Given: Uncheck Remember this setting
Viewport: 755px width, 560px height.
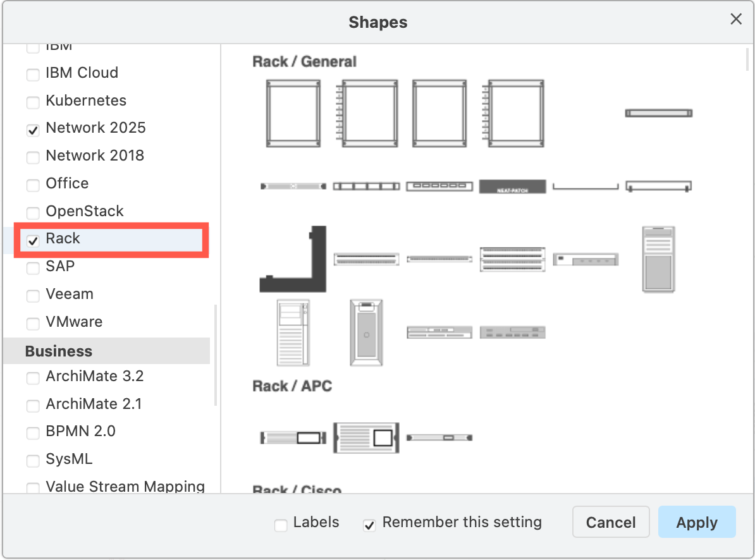Looking at the screenshot, I should [369, 525].
